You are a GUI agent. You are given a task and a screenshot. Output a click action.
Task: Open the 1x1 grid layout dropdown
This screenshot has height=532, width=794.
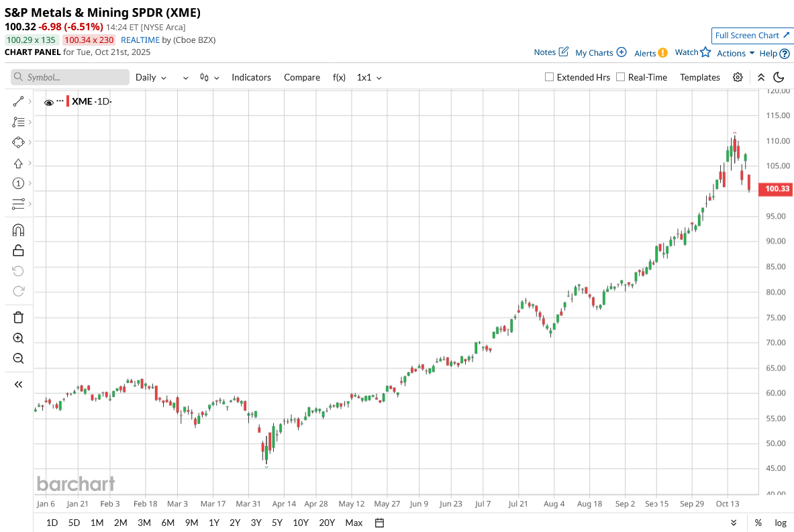(369, 77)
